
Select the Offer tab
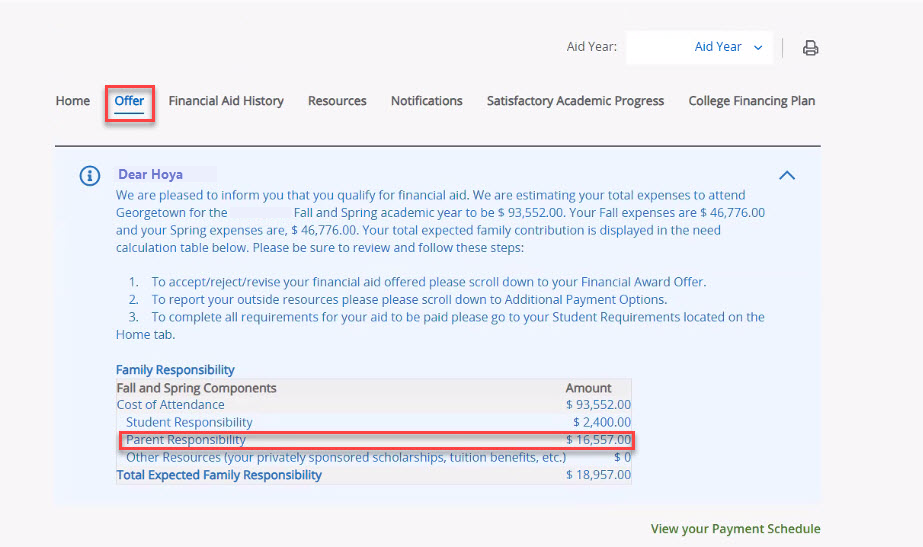tap(129, 101)
